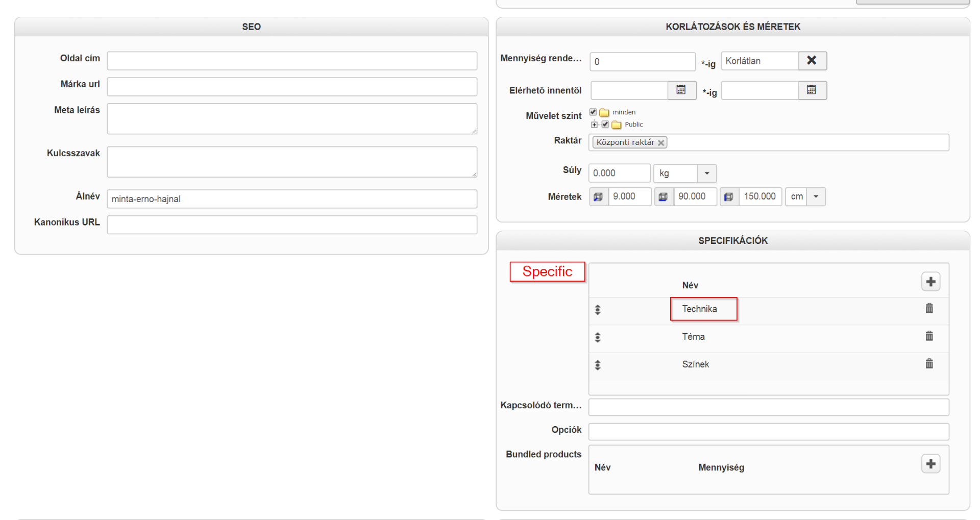The height and width of the screenshot is (520, 980).
Task: Clear the Korlátlan quantity limit with X
Action: tap(812, 61)
